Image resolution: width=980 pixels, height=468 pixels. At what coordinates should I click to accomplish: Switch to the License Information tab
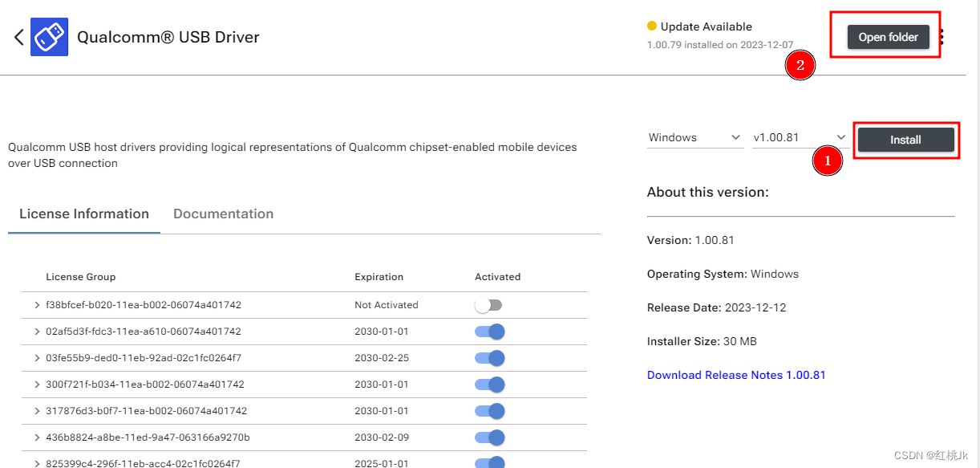pyautogui.click(x=84, y=214)
